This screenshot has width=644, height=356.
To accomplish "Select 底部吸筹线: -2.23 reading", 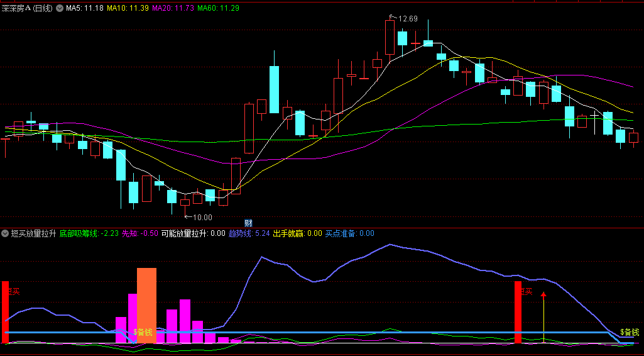I will pyautogui.click(x=89, y=233).
